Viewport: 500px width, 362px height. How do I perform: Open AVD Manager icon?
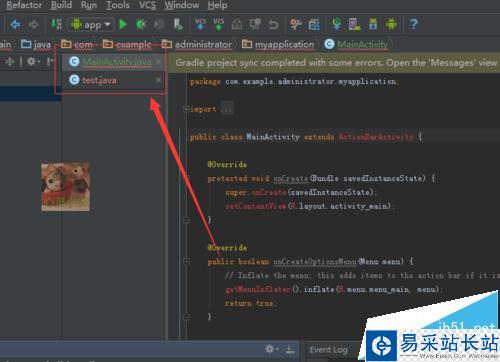point(355,24)
